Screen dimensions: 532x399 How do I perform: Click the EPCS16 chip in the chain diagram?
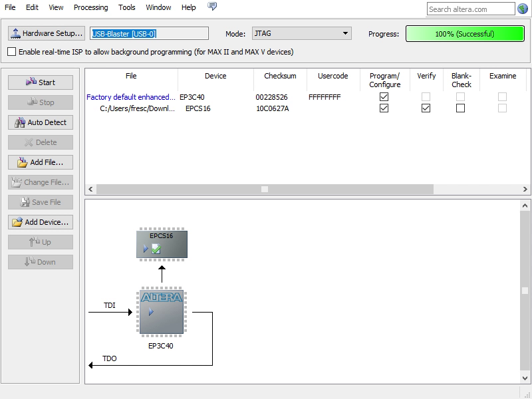pyautogui.click(x=162, y=244)
